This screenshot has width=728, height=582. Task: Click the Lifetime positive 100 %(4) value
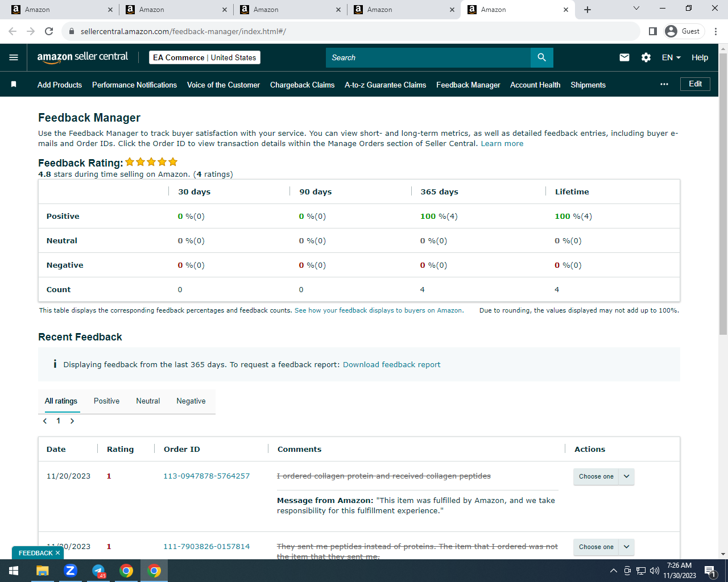point(573,216)
